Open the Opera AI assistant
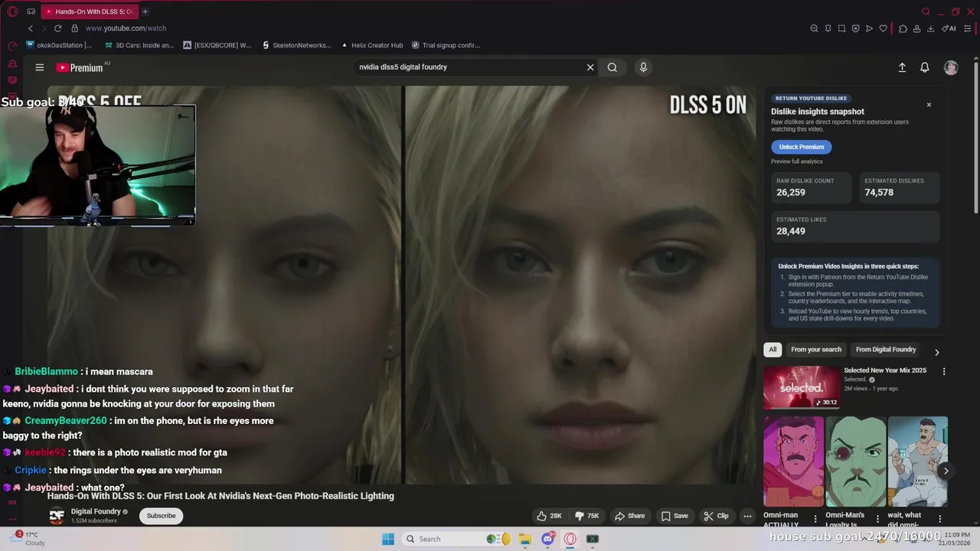This screenshot has height=551, width=980. pos(949,28)
